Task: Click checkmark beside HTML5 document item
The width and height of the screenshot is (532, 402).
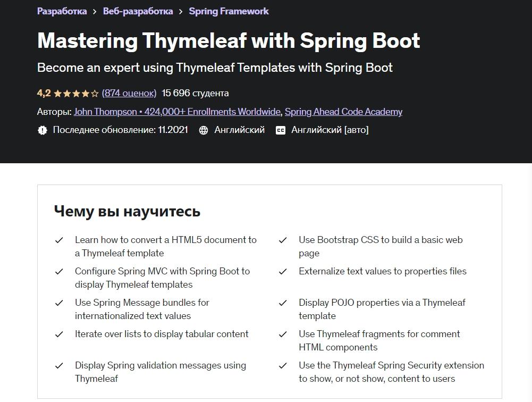Action: [60, 240]
